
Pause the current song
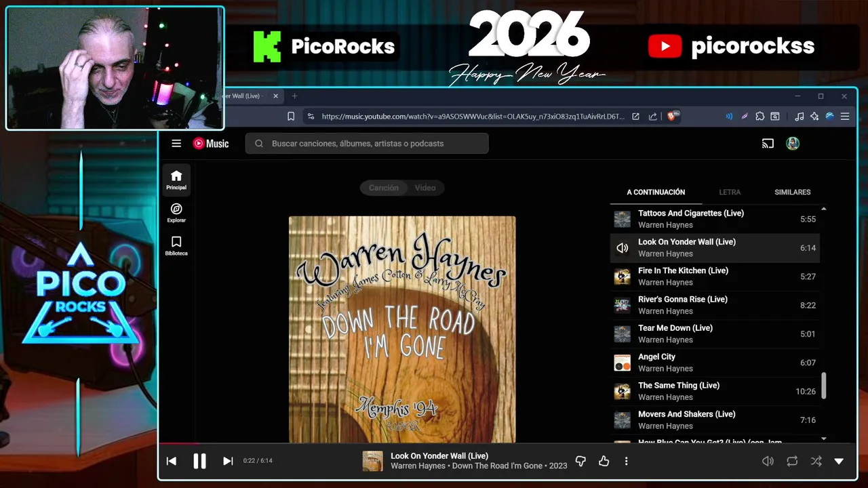point(199,461)
